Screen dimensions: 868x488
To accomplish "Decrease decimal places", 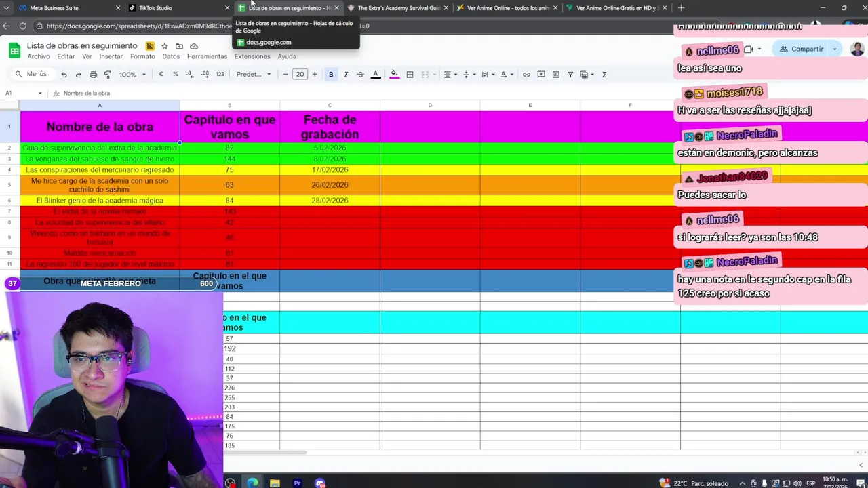I will pos(190,75).
